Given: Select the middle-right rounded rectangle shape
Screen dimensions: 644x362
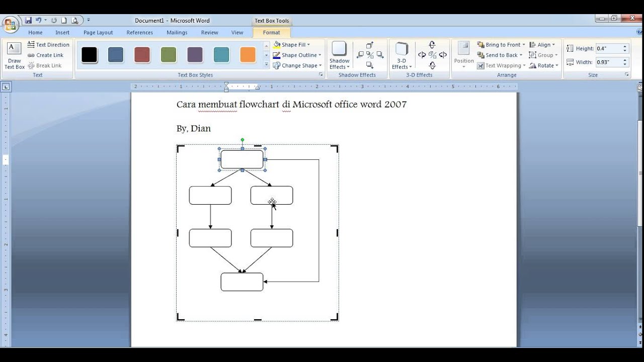Looking at the screenshot, I should click(x=272, y=196).
